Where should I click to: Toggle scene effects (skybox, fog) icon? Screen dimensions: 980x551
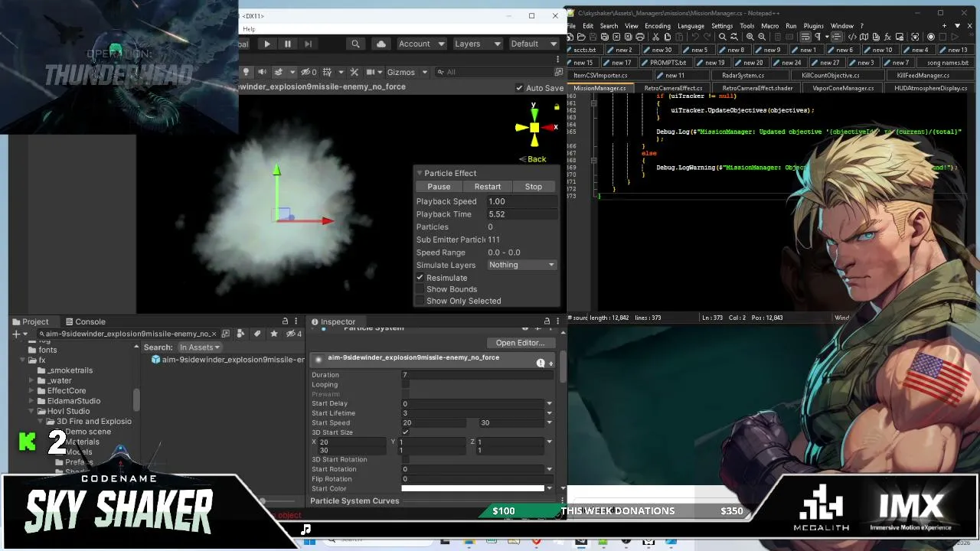point(279,72)
